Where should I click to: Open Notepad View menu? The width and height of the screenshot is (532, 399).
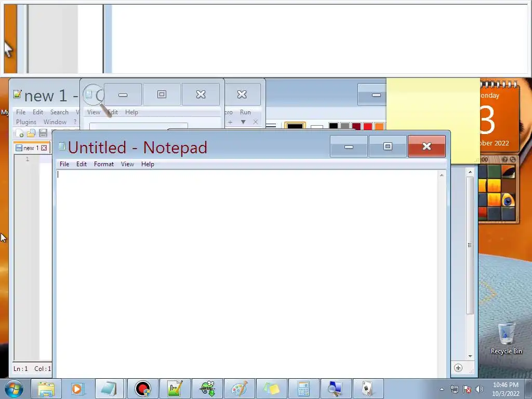click(x=128, y=164)
